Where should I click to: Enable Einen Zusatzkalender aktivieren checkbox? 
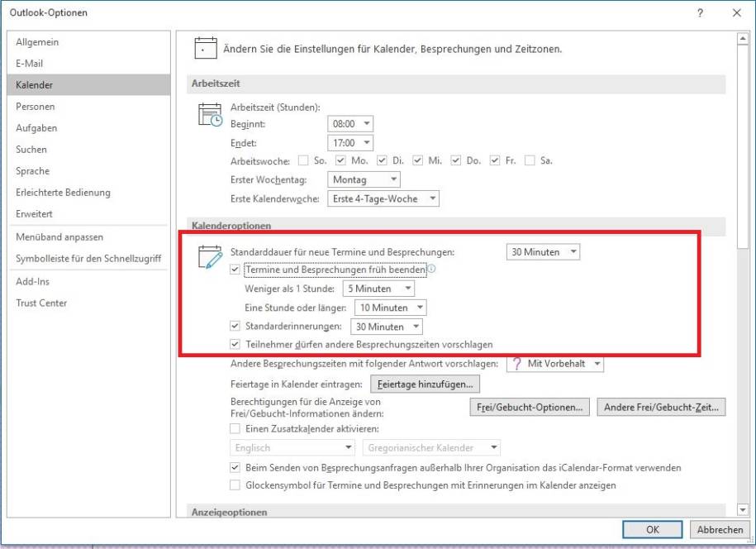(x=235, y=428)
